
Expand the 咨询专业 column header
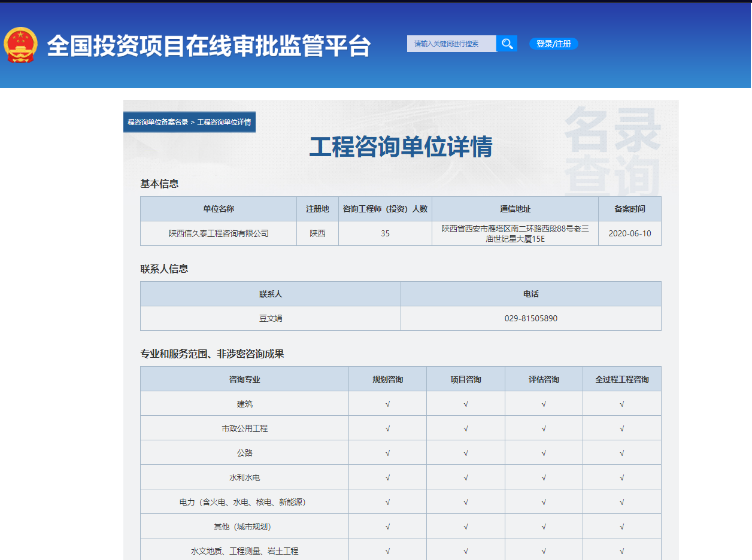point(244,378)
